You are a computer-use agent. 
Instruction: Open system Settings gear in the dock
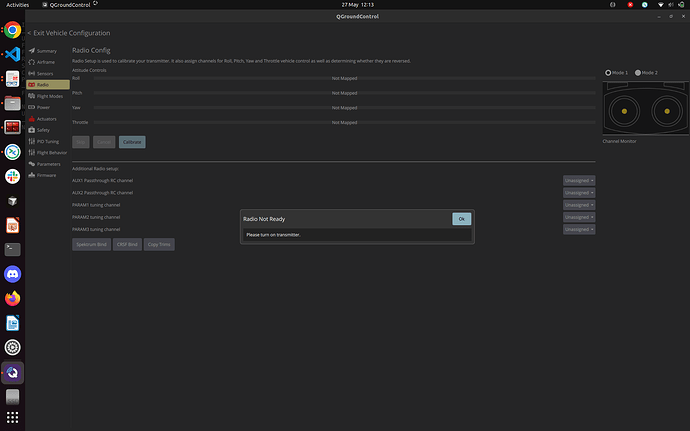12,347
